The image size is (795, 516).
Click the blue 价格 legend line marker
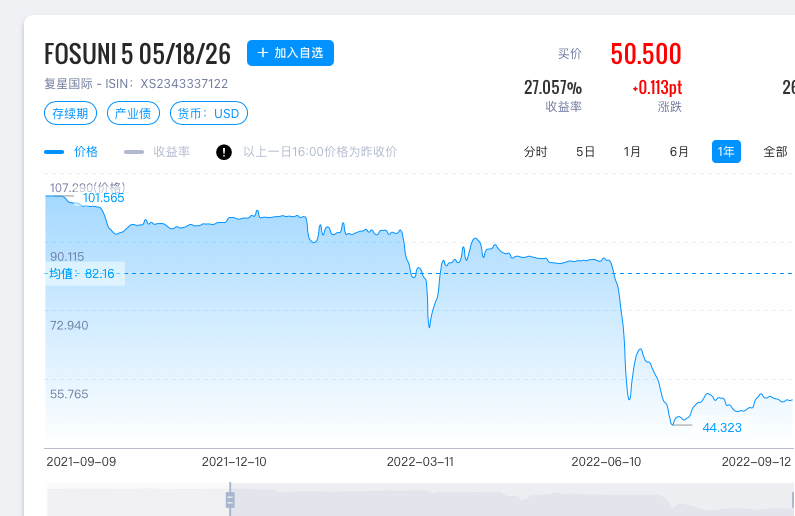(x=54, y=152)
